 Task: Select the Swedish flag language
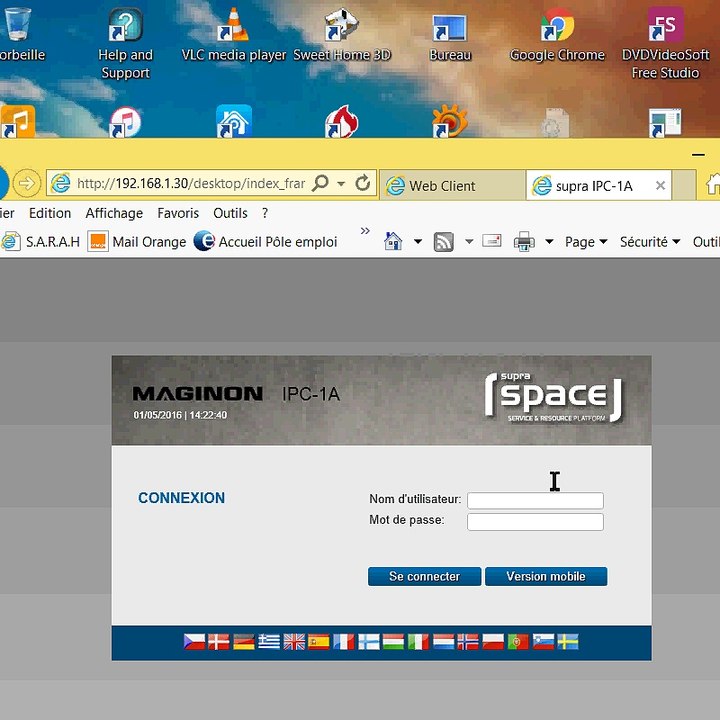[568, 641]
